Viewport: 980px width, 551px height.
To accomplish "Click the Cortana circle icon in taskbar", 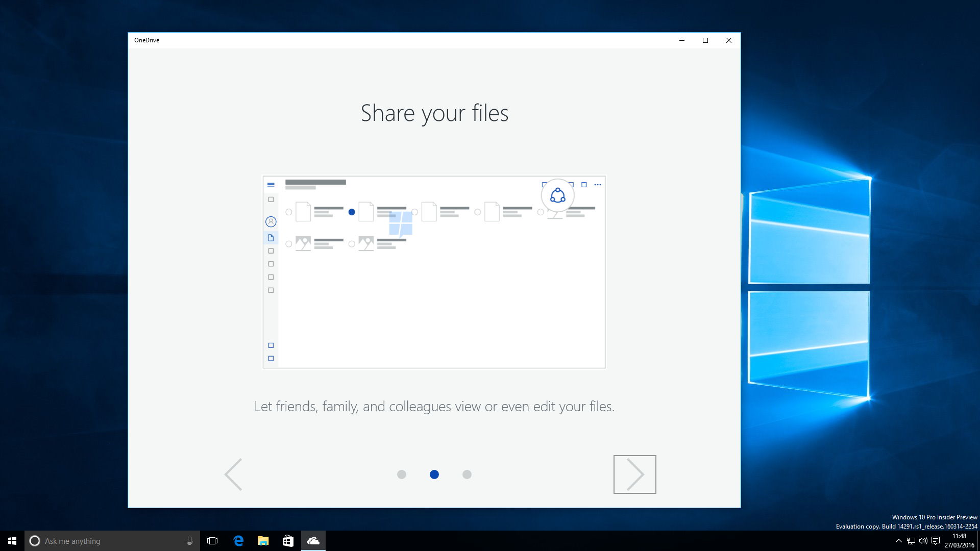I will point(35,541).
